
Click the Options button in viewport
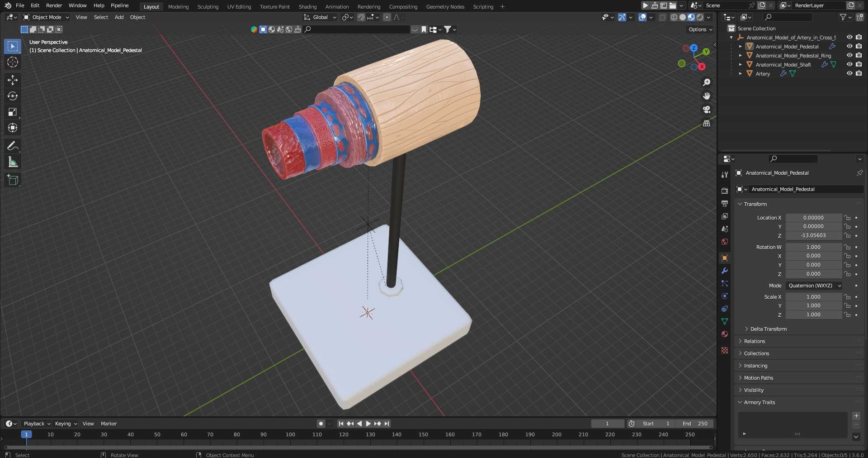pyautogui.click(x=700, y=29)
